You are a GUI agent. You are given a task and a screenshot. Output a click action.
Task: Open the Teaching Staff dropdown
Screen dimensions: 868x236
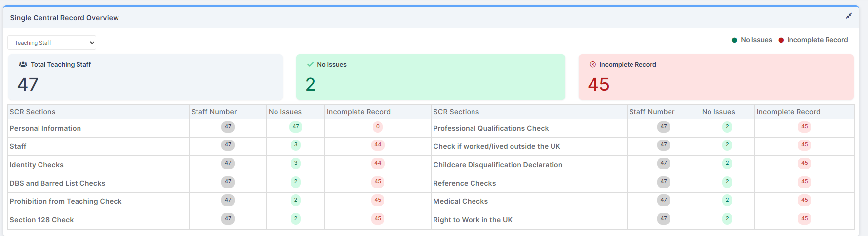pos(52,43)
